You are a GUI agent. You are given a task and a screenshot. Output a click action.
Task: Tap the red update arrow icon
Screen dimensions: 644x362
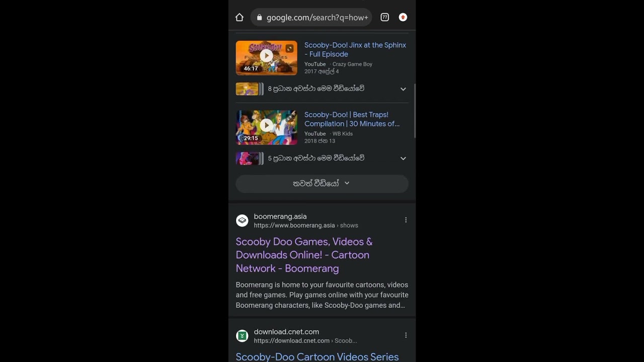click(403, 17)
